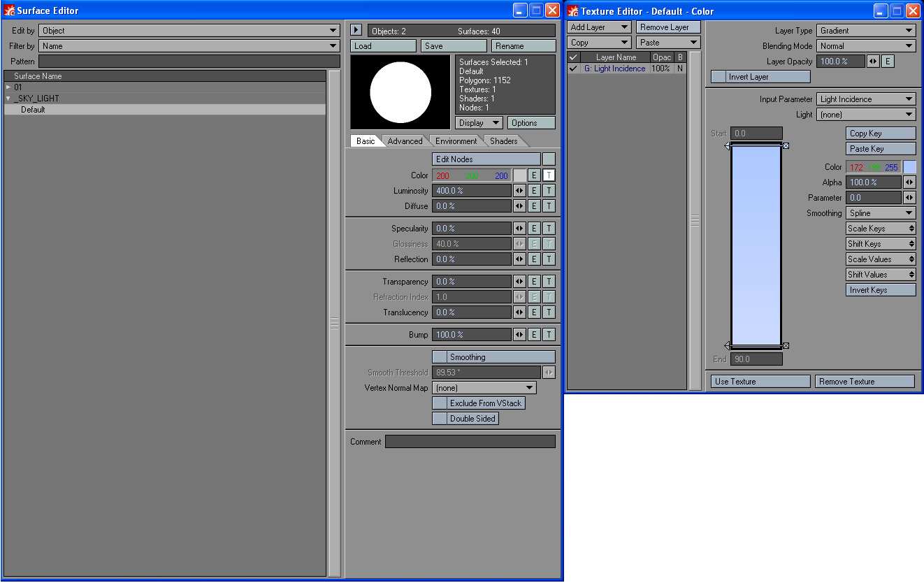Click the gradient key color swatch
924x583 pixels.
pos(909,167)
